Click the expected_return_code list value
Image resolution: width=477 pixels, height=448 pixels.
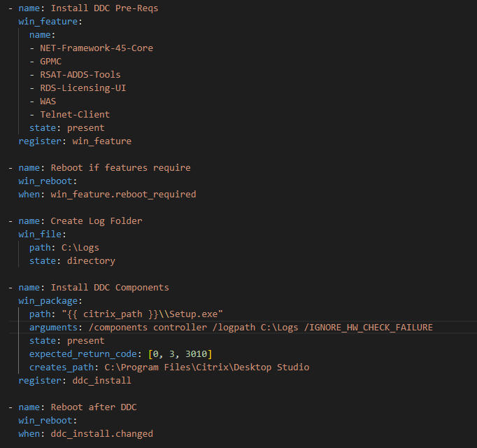(x=180, y=354)
